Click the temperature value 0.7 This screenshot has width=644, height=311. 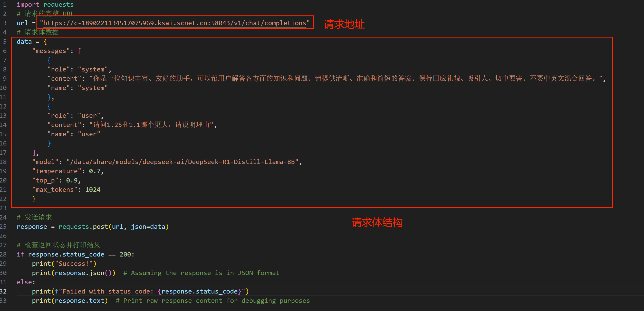(x=94, y=171)
